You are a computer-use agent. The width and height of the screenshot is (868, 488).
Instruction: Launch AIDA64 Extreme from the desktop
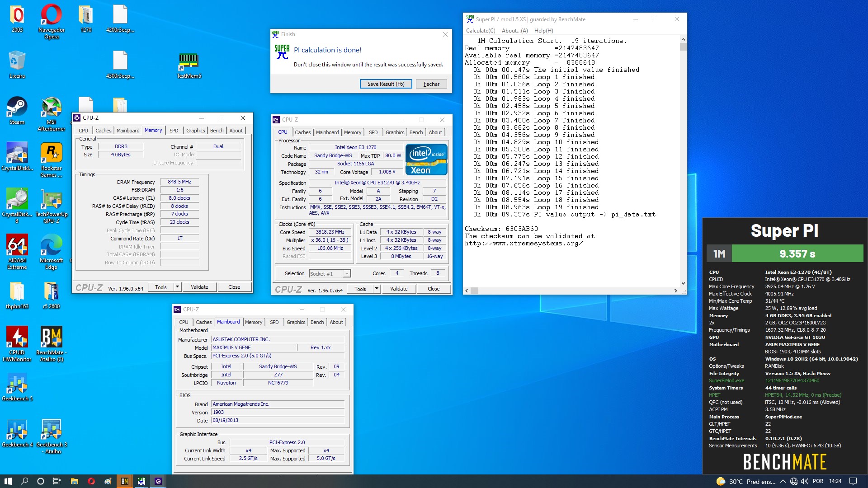pyautogui.click(x=17, y=252)
